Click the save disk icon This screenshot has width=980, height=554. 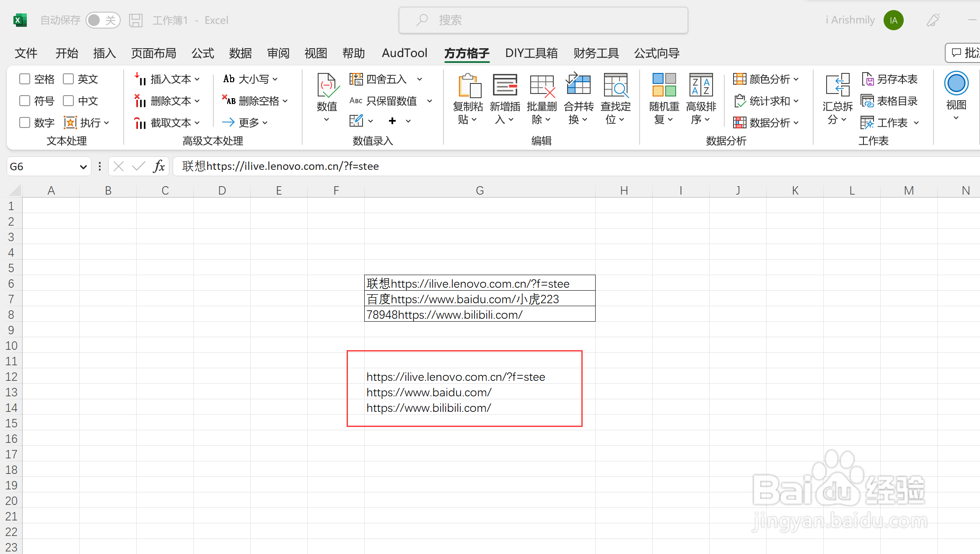tap(135, 20)
